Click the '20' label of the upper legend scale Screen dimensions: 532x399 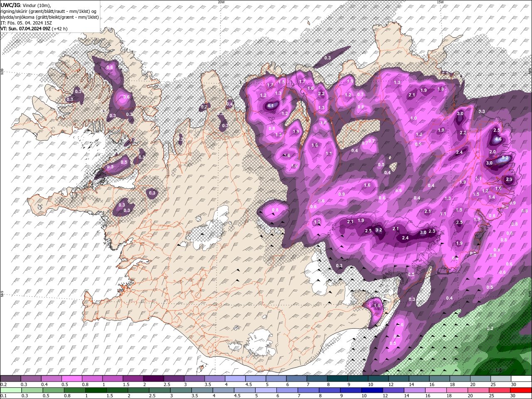coord(473,384)
